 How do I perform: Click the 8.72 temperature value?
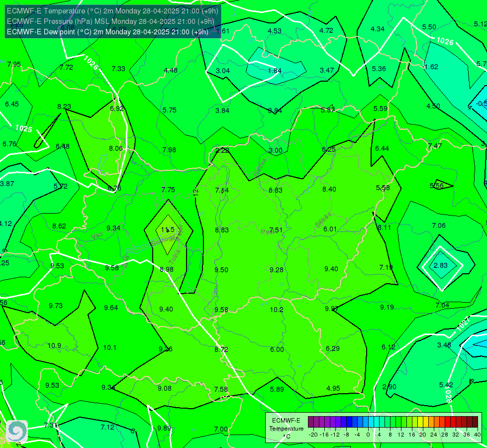click(221, 349)
